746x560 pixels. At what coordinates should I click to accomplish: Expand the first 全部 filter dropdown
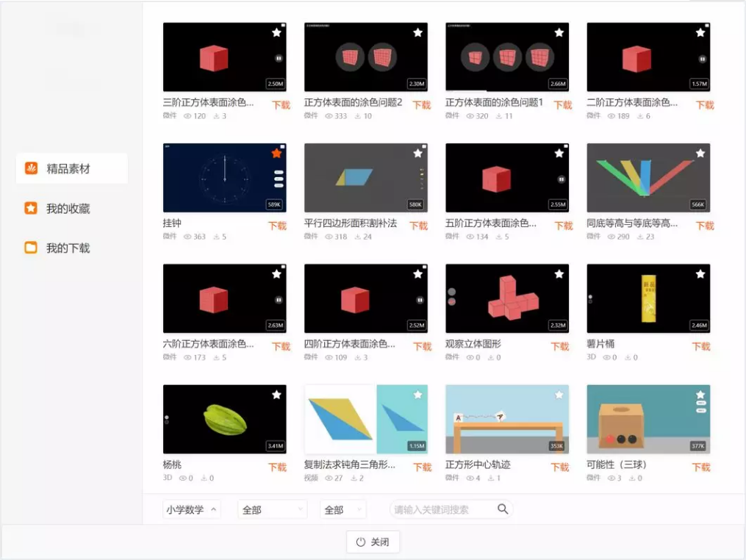tap(272, 509)
